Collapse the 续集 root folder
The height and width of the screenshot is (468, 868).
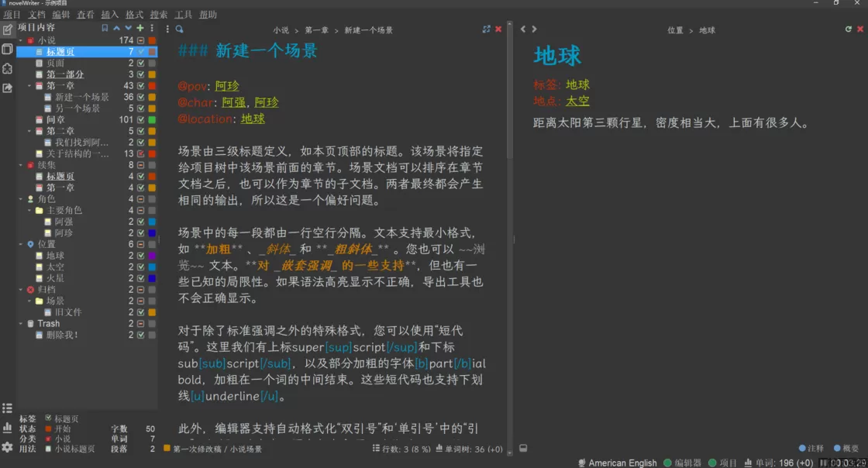(21, 165)
